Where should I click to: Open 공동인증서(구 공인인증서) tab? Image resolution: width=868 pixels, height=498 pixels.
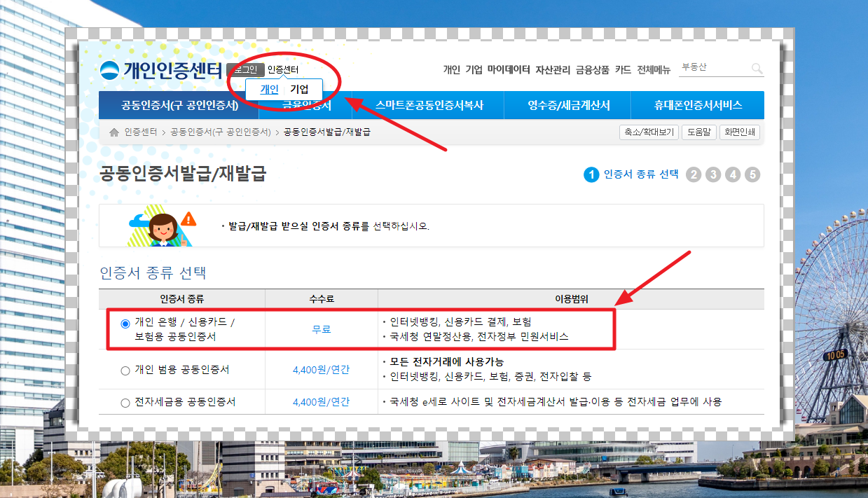[x=179, y=105]
